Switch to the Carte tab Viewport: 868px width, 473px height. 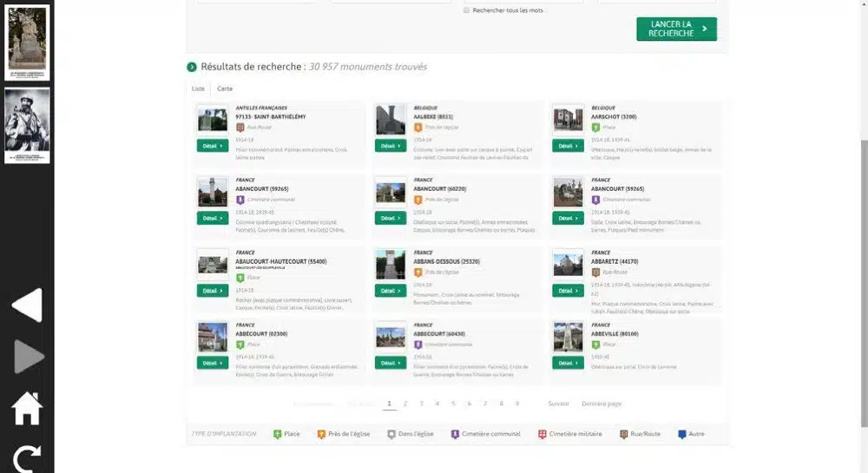click(225, 89)
